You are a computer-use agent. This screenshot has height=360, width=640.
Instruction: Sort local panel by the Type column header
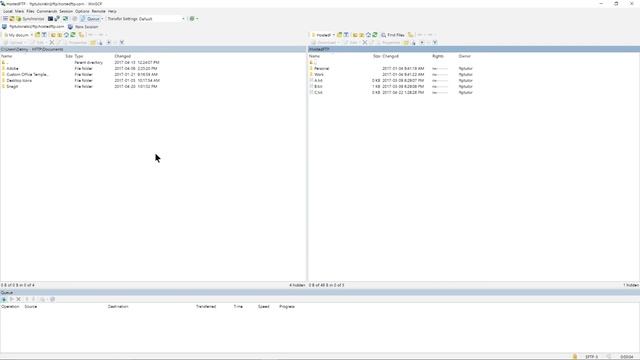tap(79, 56)
